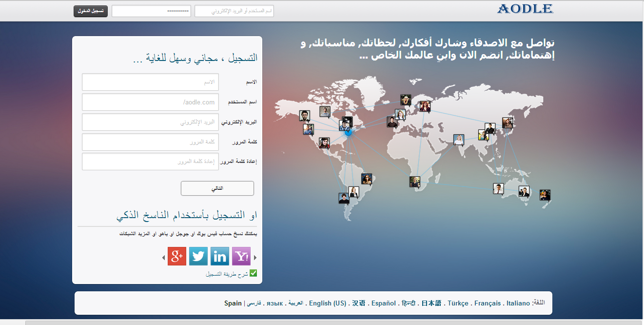644x325 pixels.
Task: Click the aodle.com/ username field
Action: click(150, 102)
